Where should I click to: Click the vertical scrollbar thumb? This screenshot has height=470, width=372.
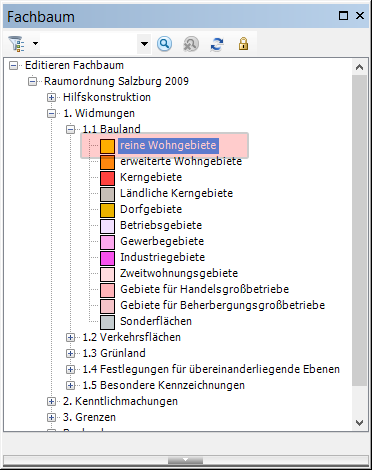[x=359, y=230]
